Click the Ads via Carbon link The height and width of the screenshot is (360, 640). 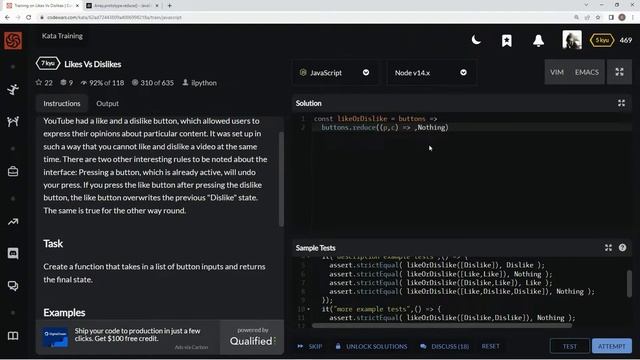(x=191, y=347)
